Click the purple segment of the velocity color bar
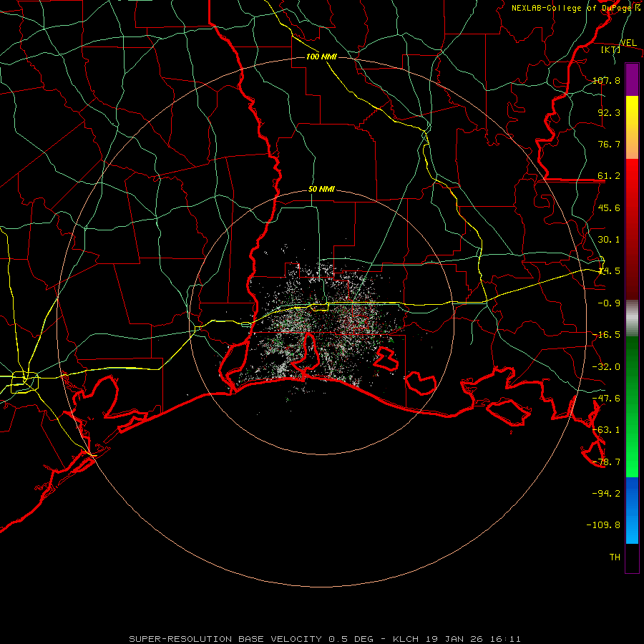 pyautogui.click(x=632, y=79)
